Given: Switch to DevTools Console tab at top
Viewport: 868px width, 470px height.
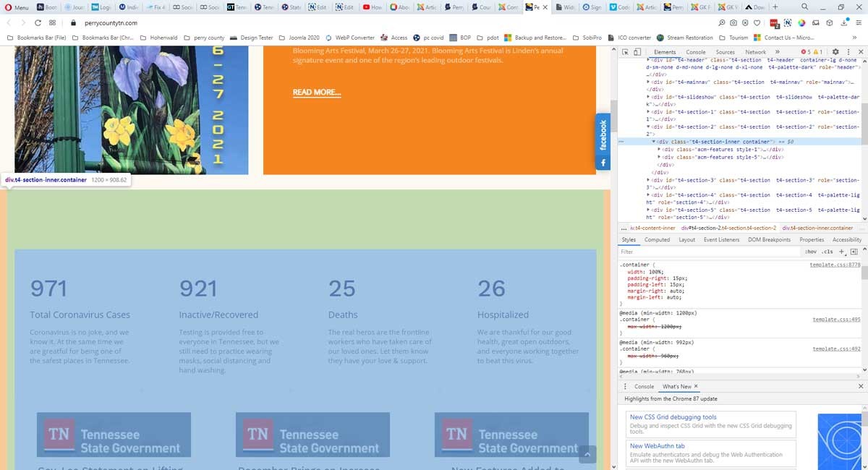Looking at the screenshot, I should pos(696,52).
